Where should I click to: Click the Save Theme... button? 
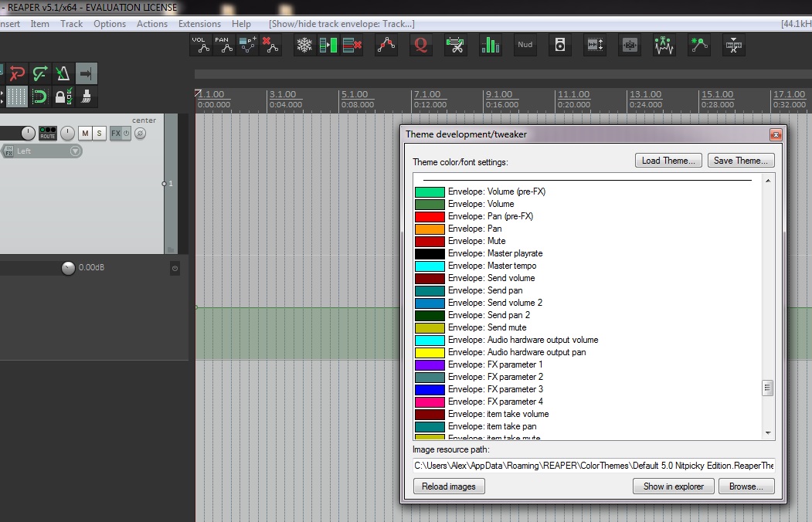[x=741, y=161]
